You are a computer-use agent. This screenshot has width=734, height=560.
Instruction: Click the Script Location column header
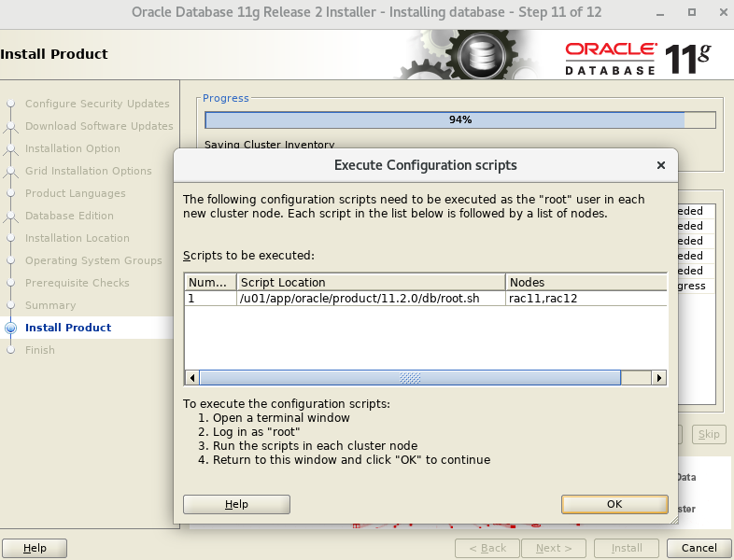tap(371, 282)
